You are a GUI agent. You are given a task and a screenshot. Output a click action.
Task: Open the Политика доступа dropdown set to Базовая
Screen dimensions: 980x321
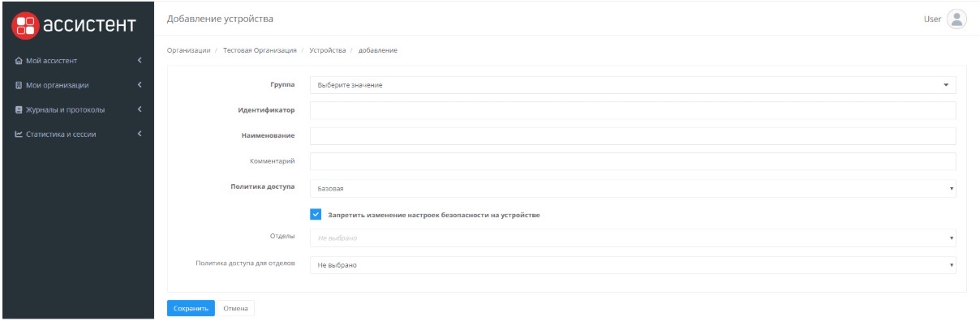click(x=633, y=188)
